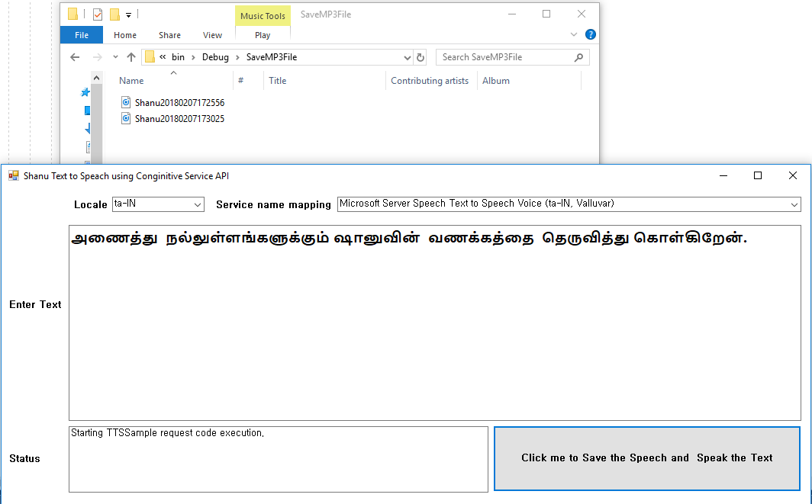Click the navigation pane scroll up arrow
The height and width of the screenshot is (504, 812).
pos(96,78)
